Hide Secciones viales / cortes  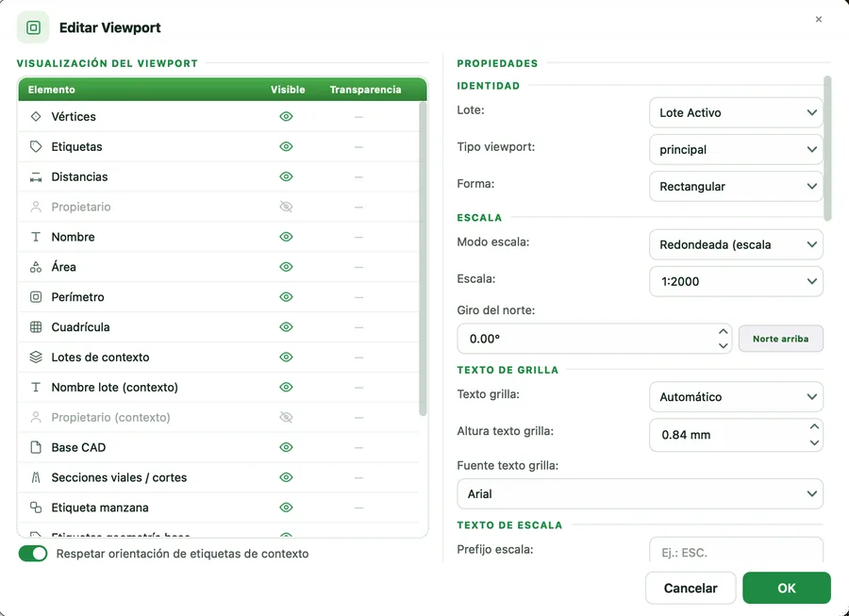[286, 477]
